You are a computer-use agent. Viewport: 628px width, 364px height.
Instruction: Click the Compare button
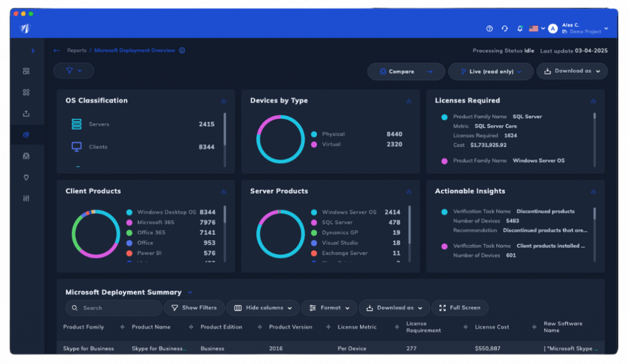[406, 72]
